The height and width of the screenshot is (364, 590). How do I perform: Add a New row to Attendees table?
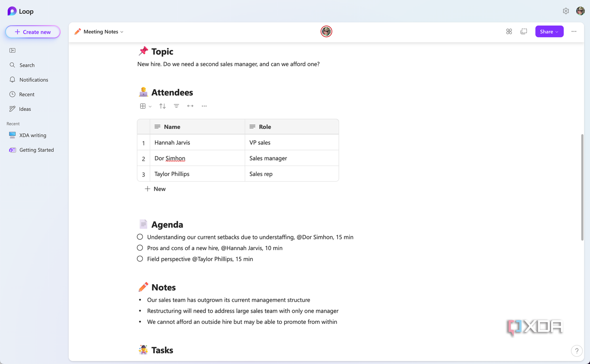[x=155, y=189]
